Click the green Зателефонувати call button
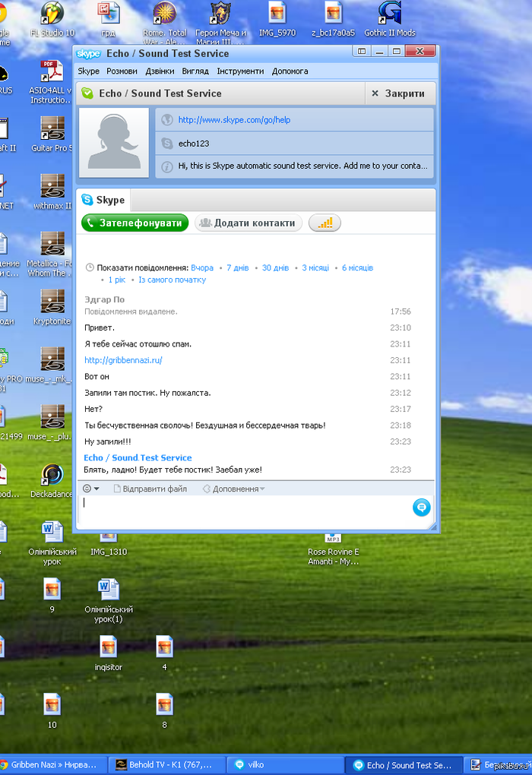Viewport: 532px width, 775px height. (x=135, y=223)
